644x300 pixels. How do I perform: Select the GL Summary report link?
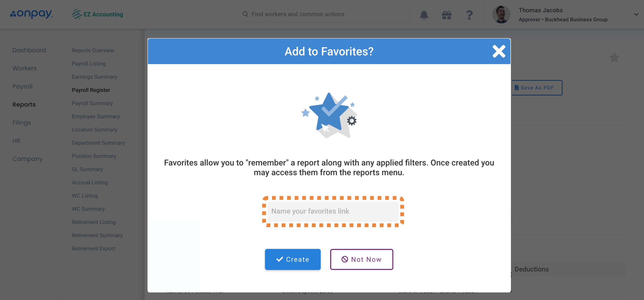click(x=87, y=169)
